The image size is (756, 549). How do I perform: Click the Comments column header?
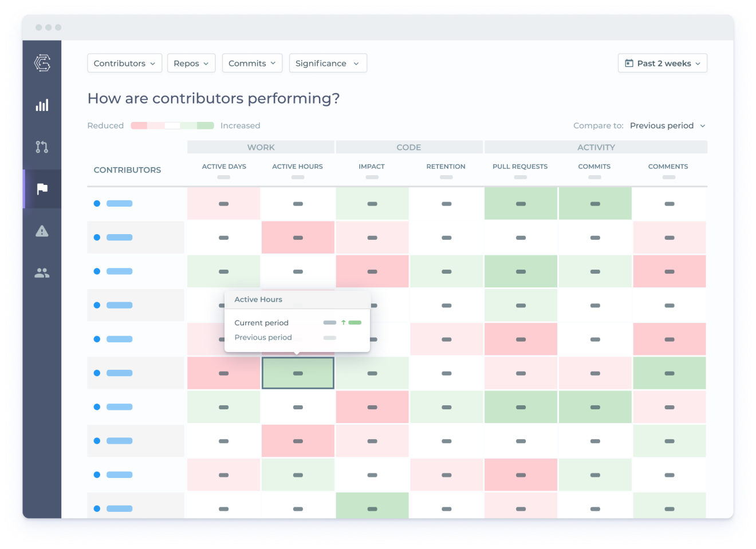668,167
